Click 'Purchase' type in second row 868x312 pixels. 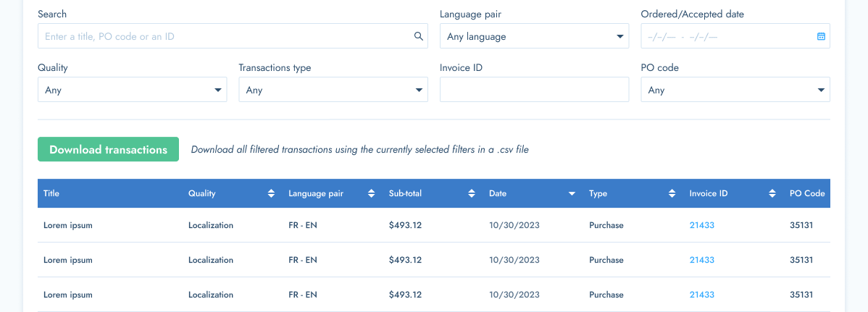(x=606, y=260)
